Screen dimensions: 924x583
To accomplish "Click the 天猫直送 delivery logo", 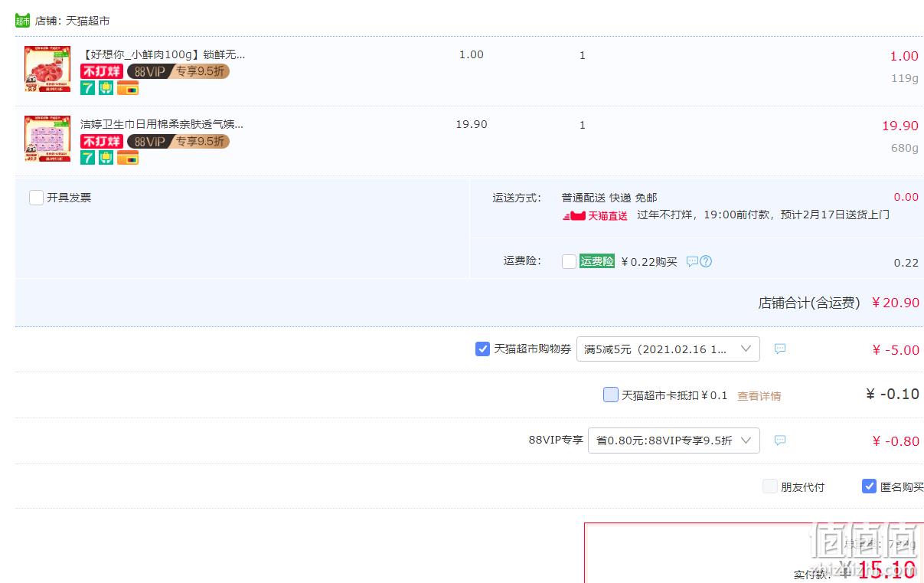I will [x=596, y=216].
